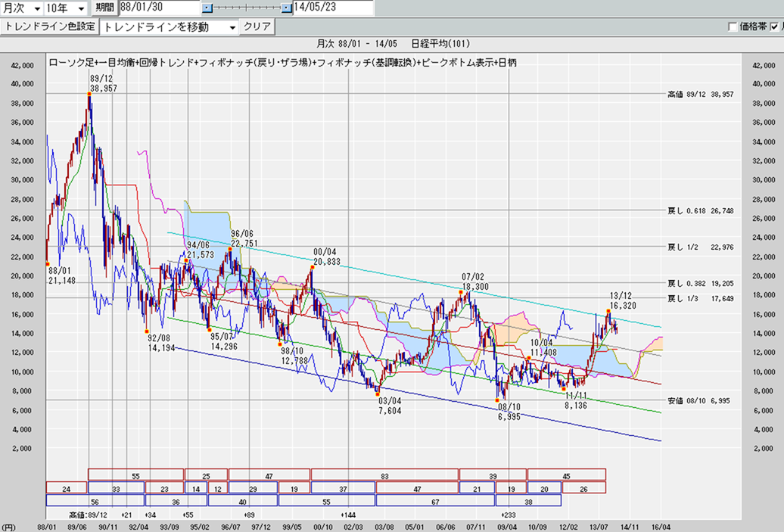Uncheck the ticked checkbox right of 価格帯
784x532 pixels.
coord(774,26)
